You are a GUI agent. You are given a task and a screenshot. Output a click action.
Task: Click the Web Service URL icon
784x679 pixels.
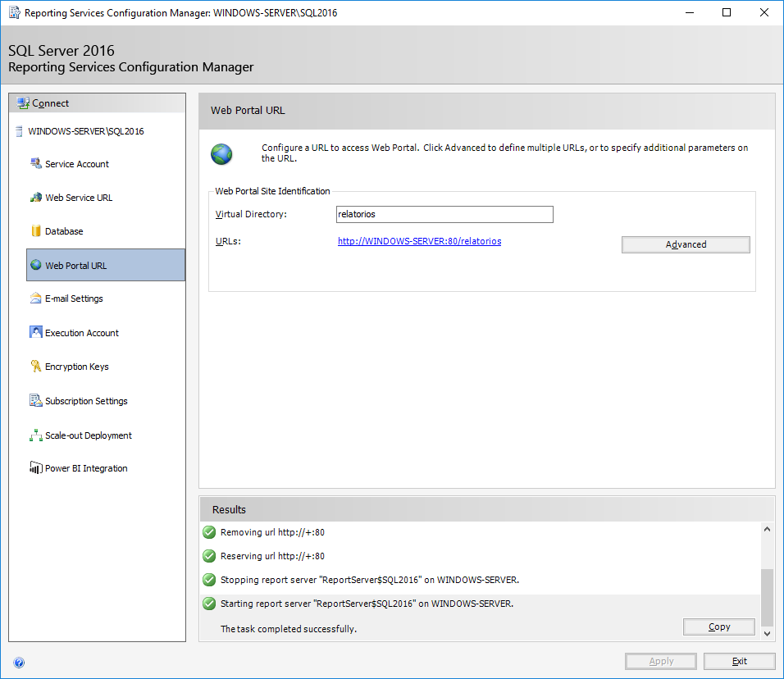click(36, 198)
